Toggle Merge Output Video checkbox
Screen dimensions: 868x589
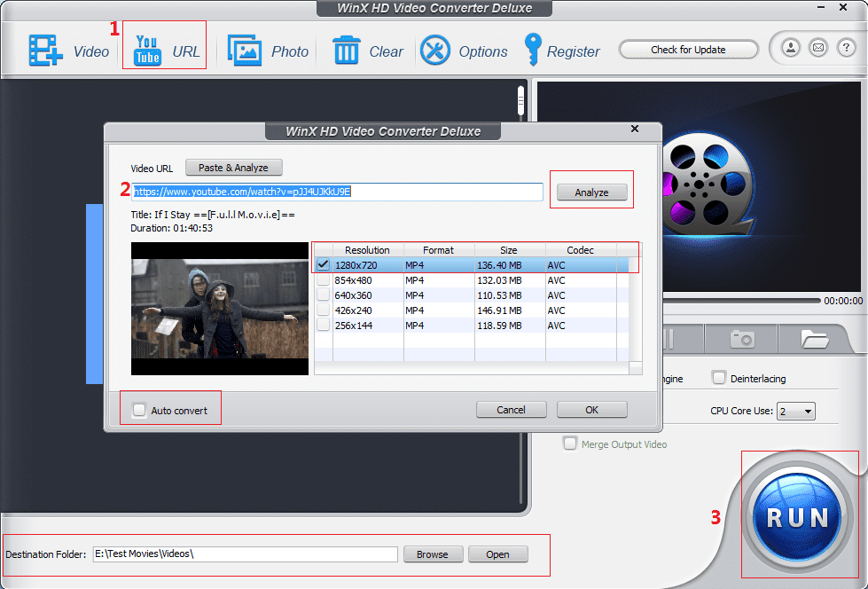[x=569, y=444]
